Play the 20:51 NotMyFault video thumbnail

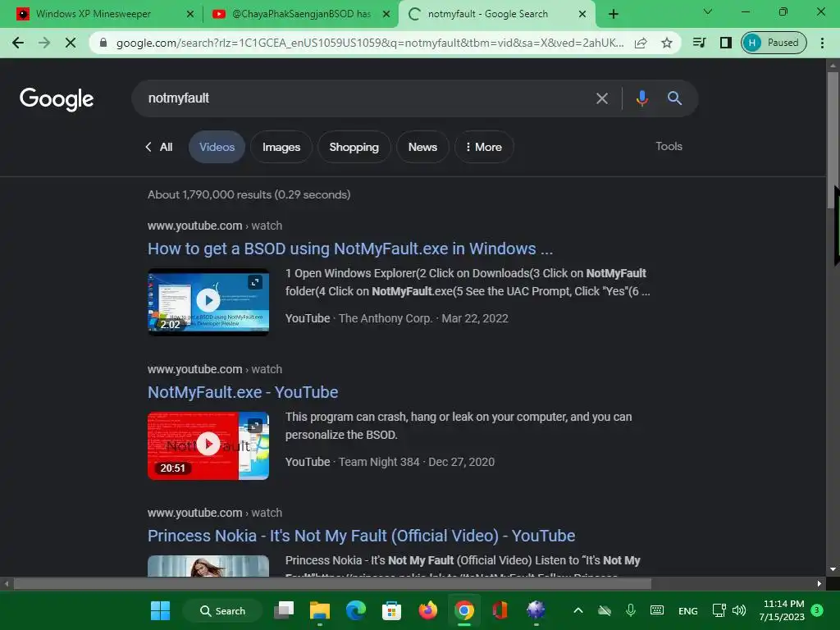(x=208, y=445)
